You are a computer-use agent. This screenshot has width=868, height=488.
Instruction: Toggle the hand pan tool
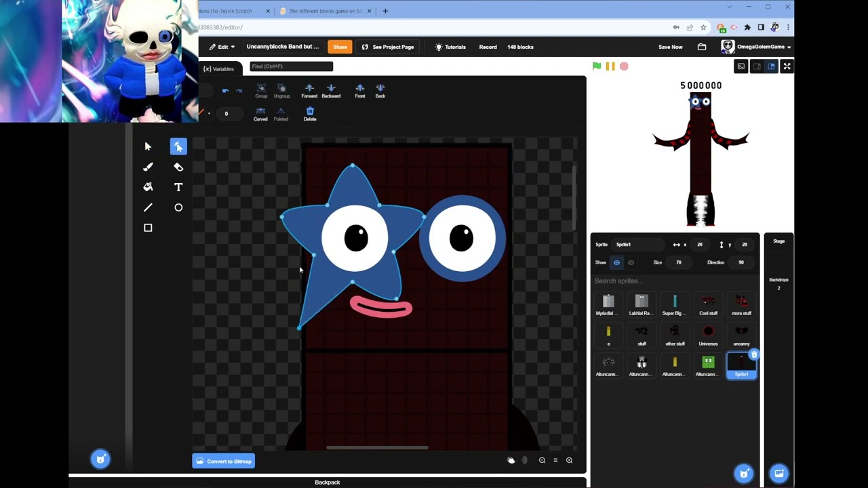click(x=511, y=460)
